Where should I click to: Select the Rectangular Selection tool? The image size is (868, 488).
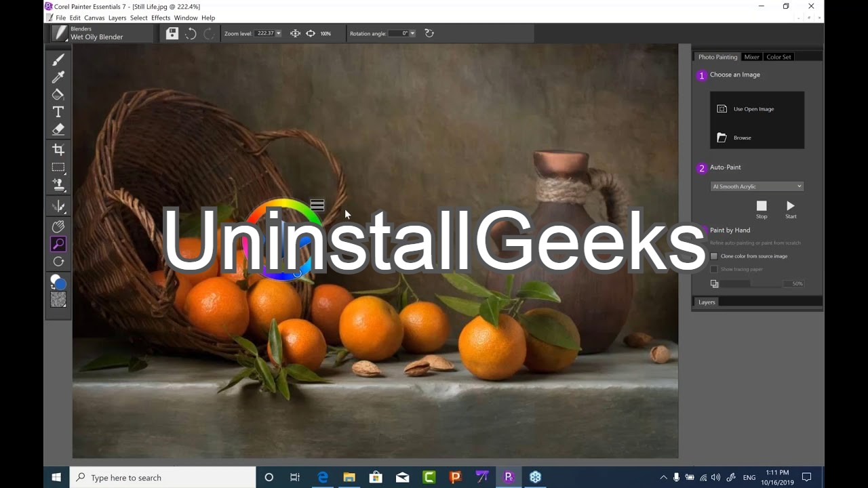point(58,167)
